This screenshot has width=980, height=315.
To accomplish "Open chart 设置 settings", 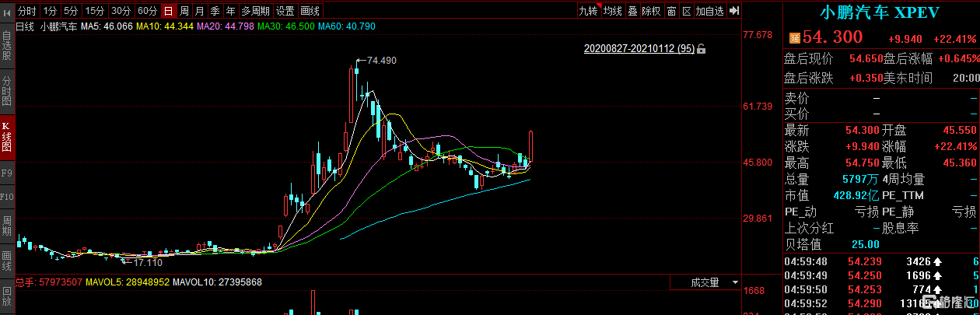I will [x=285, y=11].
